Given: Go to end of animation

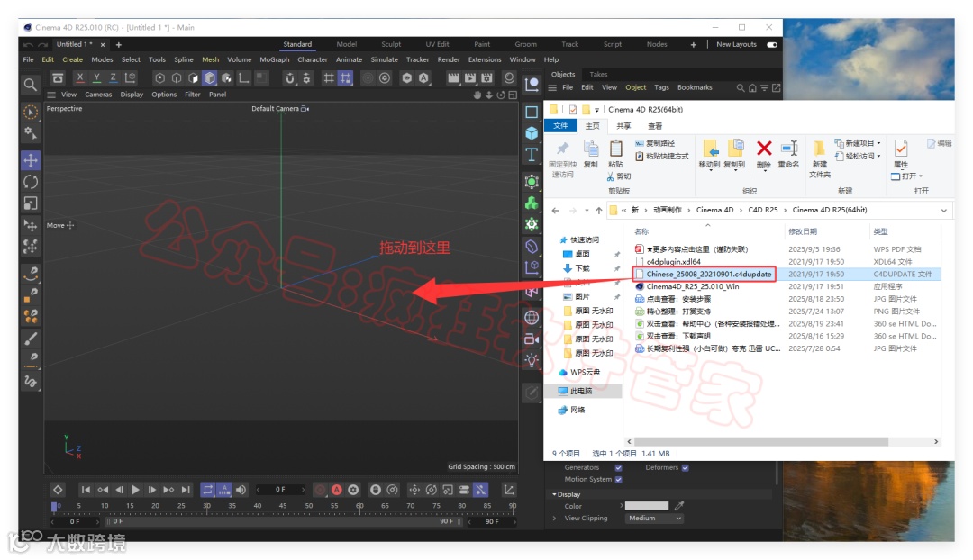Looking at the screenshot, I should tap(186, 490).
